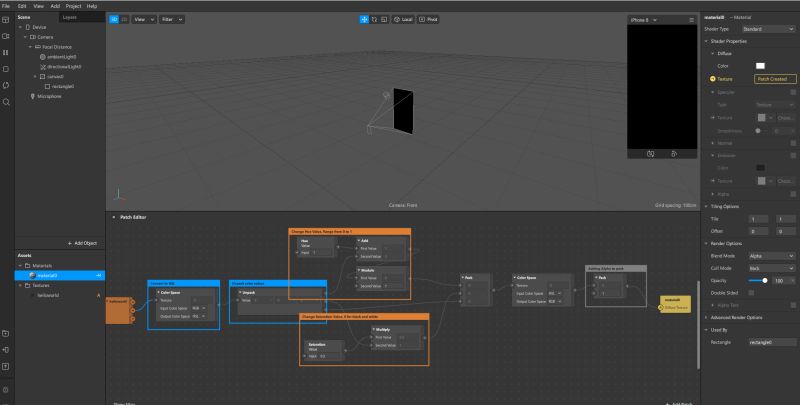The image size is (800, 405).
Task: Click the Add Object button
Action: point(82,243)
